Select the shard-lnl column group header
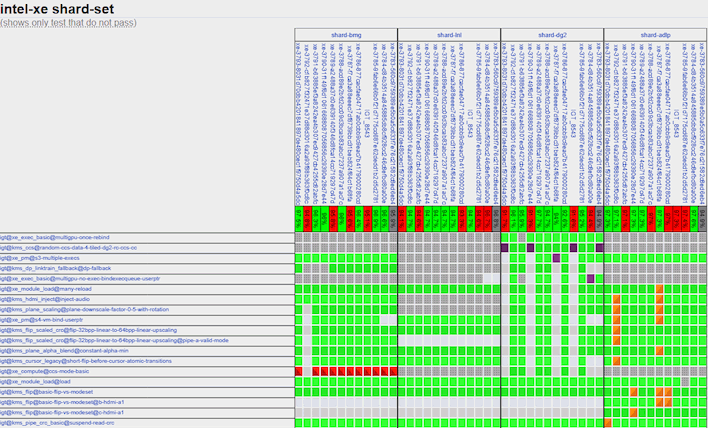 click(449, 35)
